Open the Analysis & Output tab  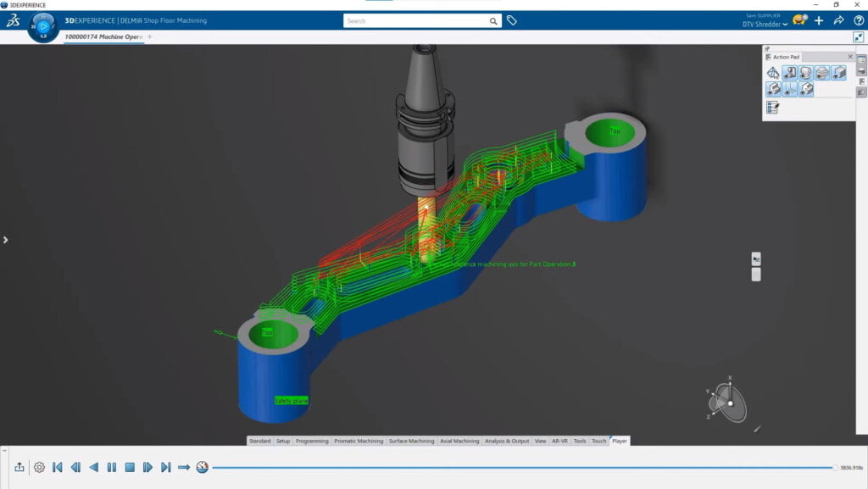tap(507, 441)
